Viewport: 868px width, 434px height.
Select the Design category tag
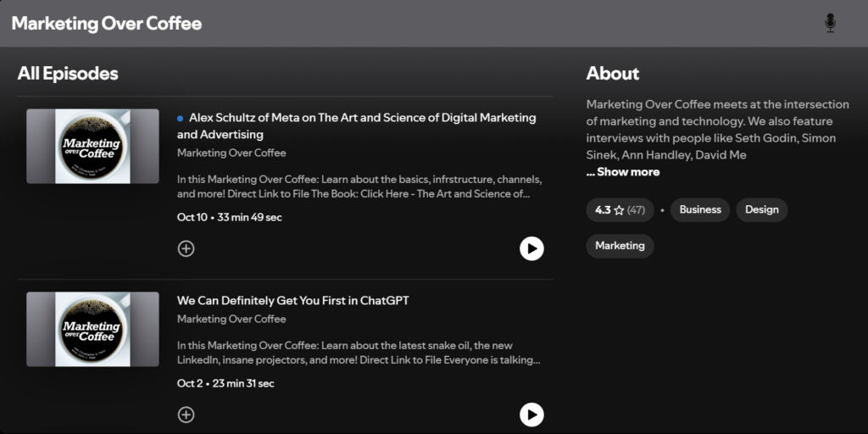pos(761,210)
